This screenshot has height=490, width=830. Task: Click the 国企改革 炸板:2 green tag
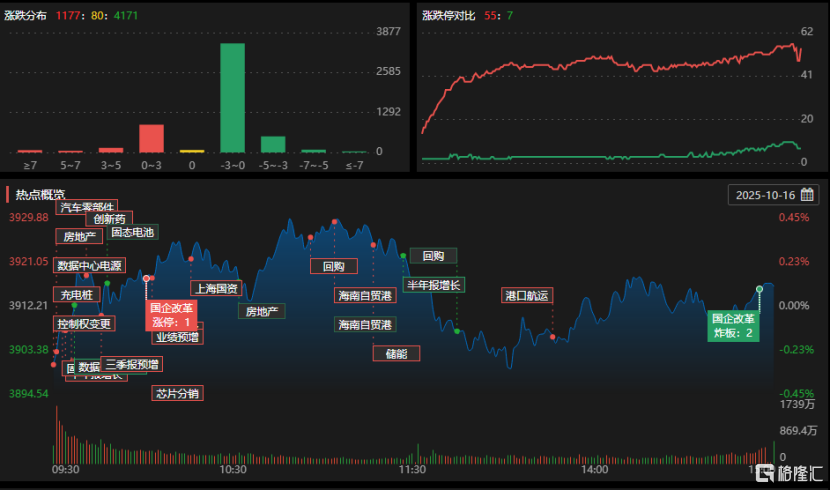[x=733, y=325]
